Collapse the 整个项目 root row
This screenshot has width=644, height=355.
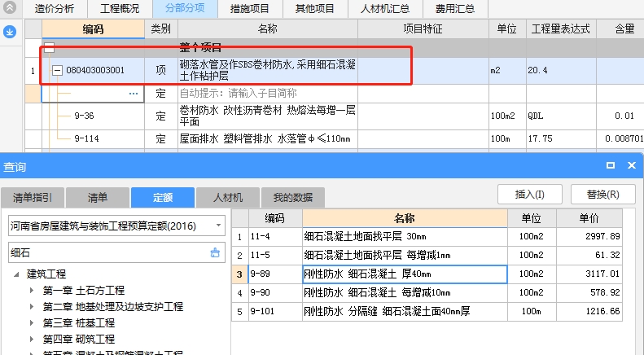click(x=50, y=48)
